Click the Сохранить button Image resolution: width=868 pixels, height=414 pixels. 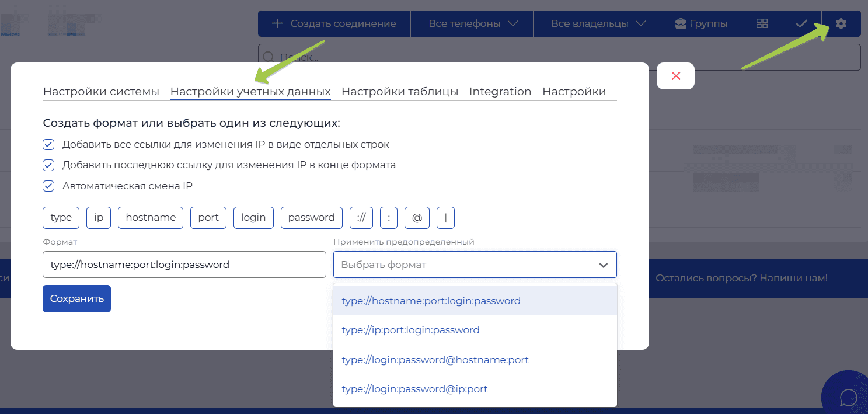coord(76,298)
